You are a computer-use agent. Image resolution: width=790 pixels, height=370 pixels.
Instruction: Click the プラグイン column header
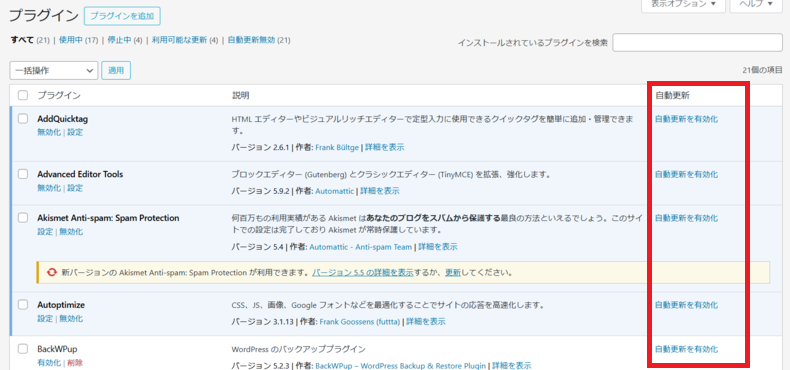59,95
